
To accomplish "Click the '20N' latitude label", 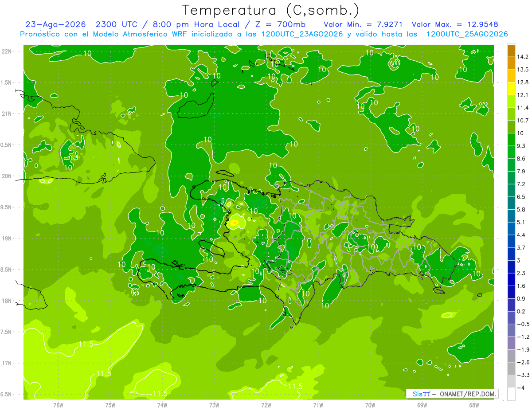I will 7,176.
